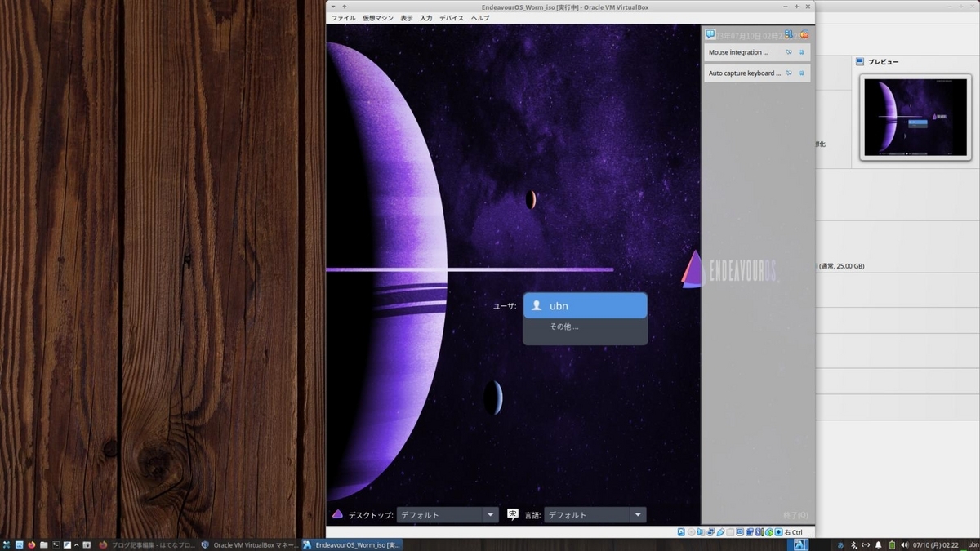Screen dimensions: 980x551
Task: Click the 右 Ctrl host key label
Action: point(793,532)
